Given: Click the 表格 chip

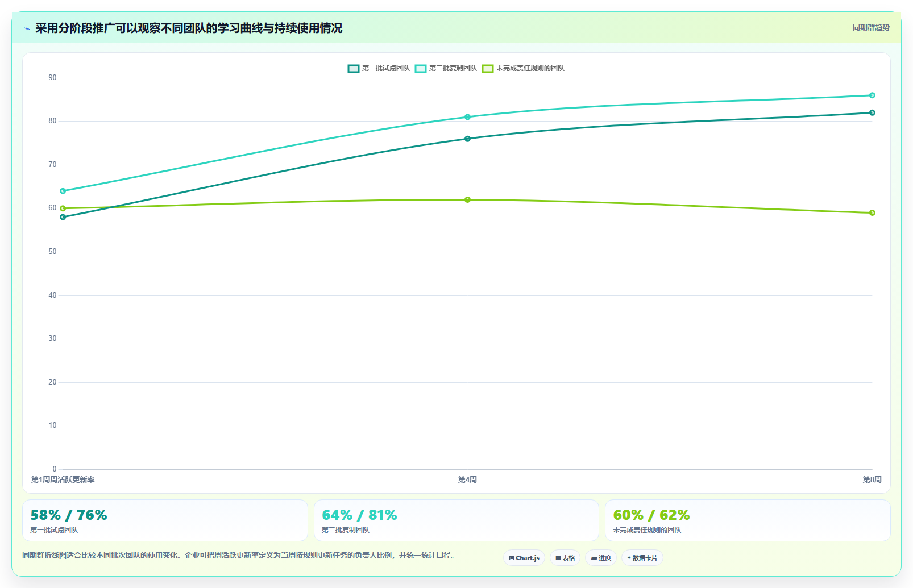Looking at the screenshot, I should point(565,558).
